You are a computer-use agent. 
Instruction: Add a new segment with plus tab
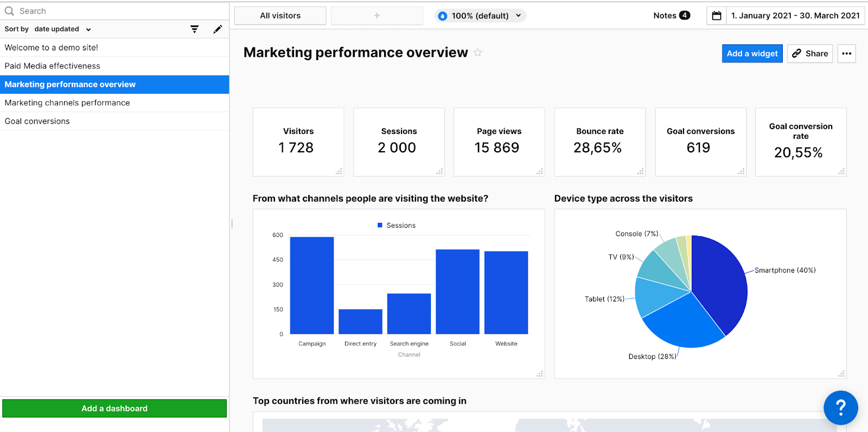376,16
